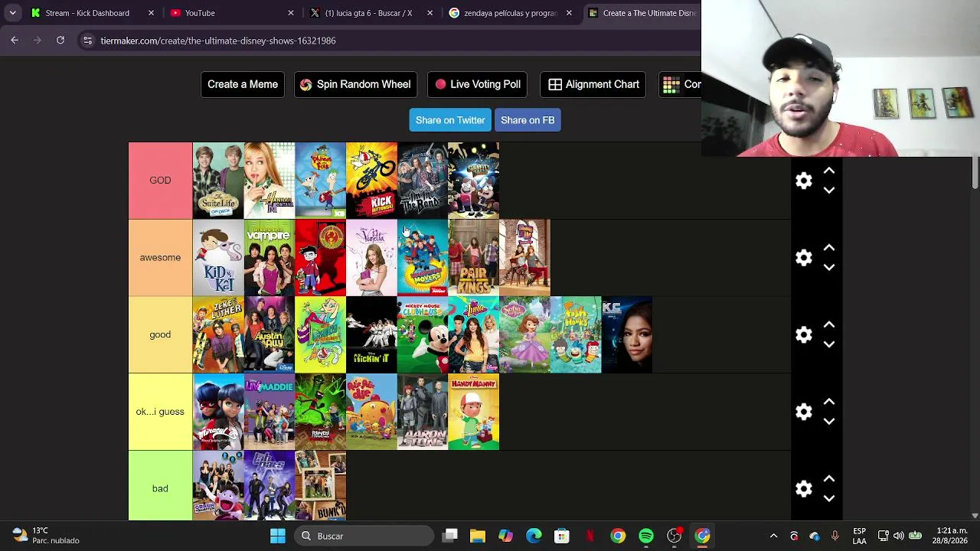Close the Kick Dashboard tab
This screenshot has width=980, height=551.
[151, 13]
